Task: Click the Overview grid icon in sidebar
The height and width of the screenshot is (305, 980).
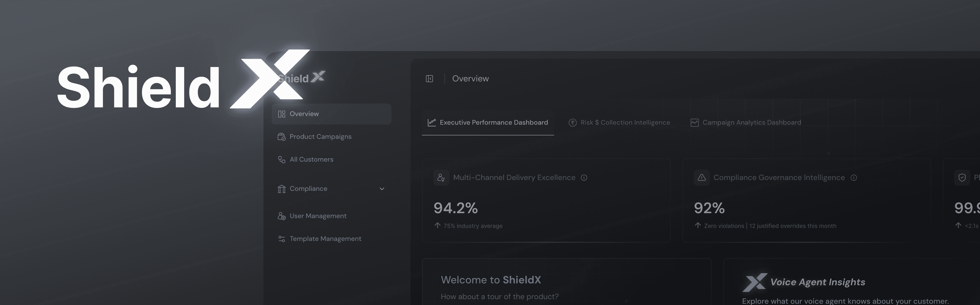Action: (282, 114)
